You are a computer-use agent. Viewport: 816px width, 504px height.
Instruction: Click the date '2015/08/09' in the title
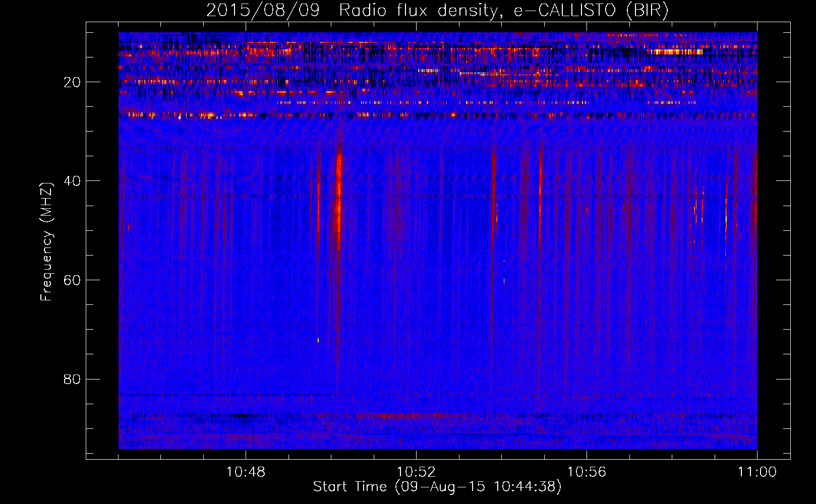263,11
